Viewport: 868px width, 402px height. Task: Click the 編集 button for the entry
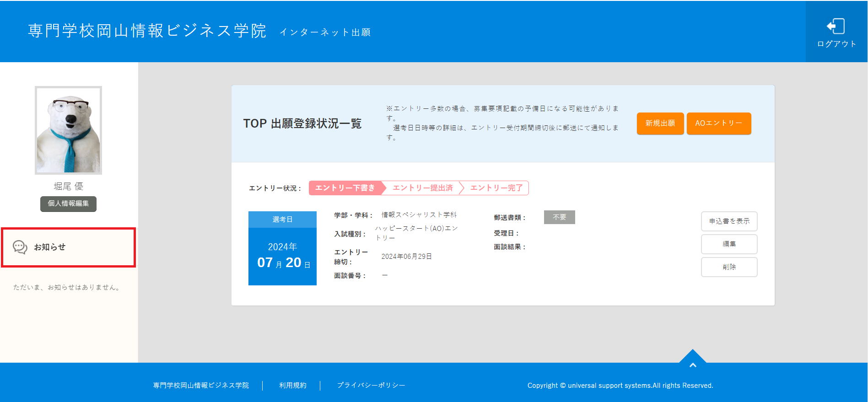tap(729, 244)
